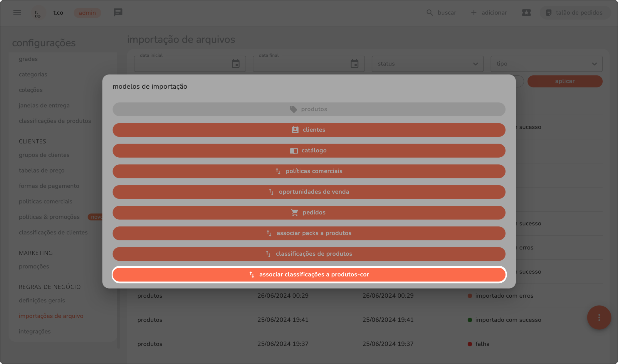Open calendar picker for data final

[355, 64]
